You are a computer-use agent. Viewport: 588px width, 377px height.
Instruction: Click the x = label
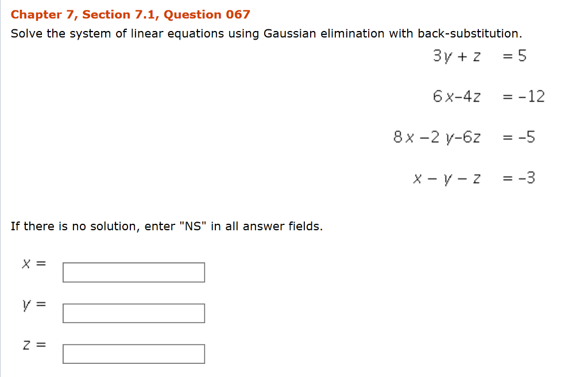[x=32, y=263]
